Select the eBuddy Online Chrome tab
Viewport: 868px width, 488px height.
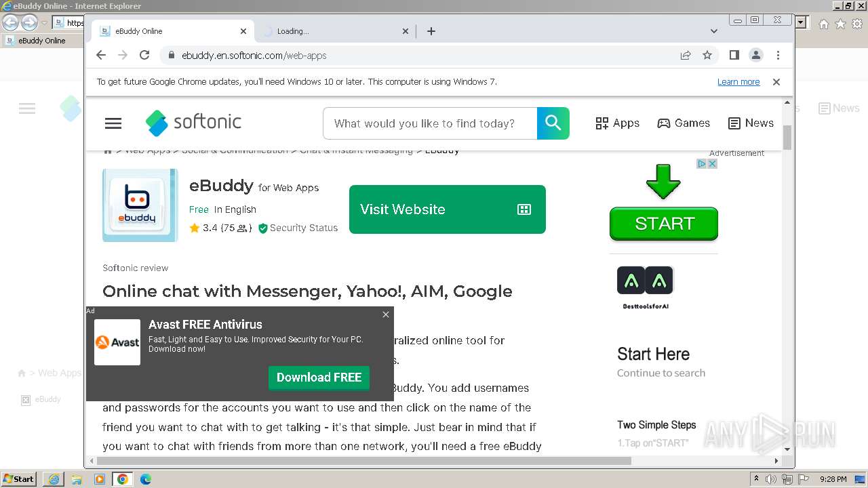(173, 31)
